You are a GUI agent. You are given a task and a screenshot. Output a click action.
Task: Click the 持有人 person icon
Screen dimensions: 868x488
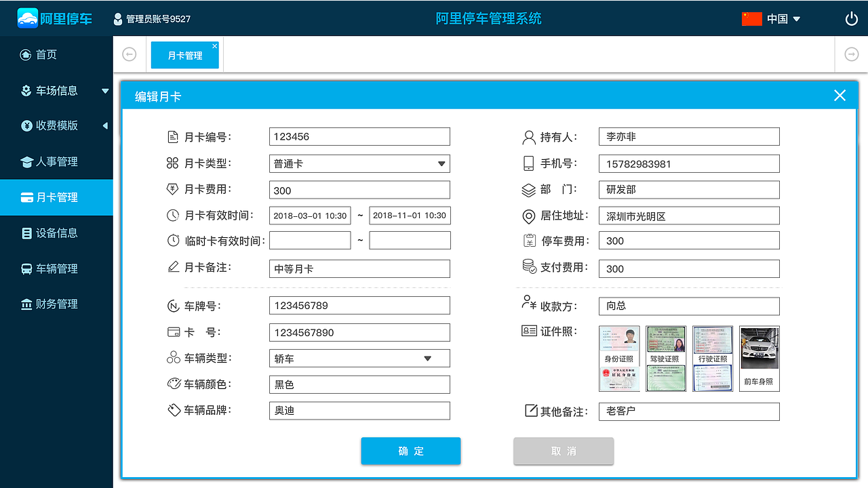point(529,138)
